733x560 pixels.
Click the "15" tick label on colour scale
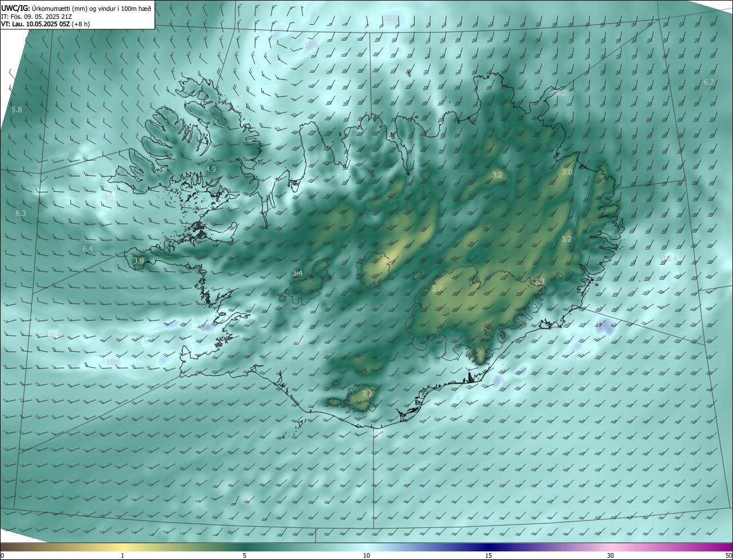488,555
